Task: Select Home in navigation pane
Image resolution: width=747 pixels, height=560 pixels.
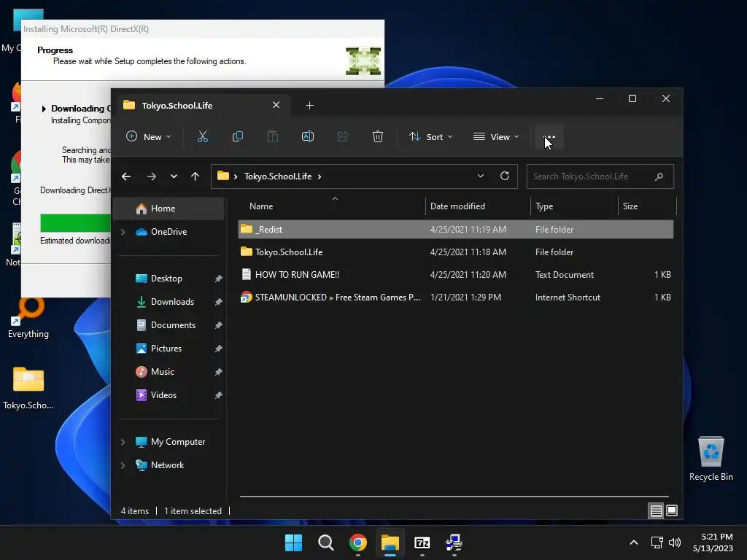Action: click(169, 209)
